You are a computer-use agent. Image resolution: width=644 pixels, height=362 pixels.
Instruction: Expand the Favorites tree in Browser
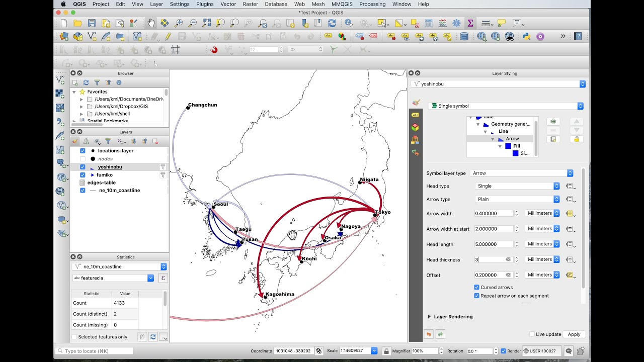pyautogui.click(x=74, y=92)
